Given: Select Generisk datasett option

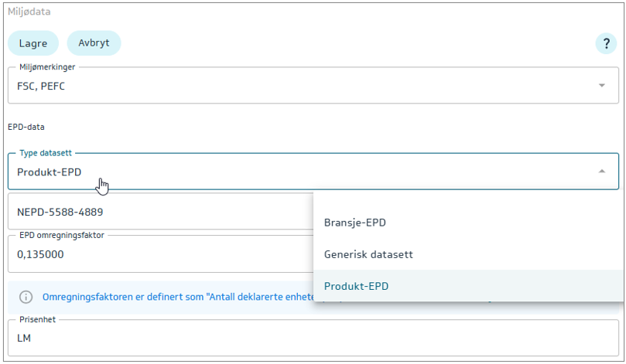Looking at the screenshot, I should [x=468, y=254].
